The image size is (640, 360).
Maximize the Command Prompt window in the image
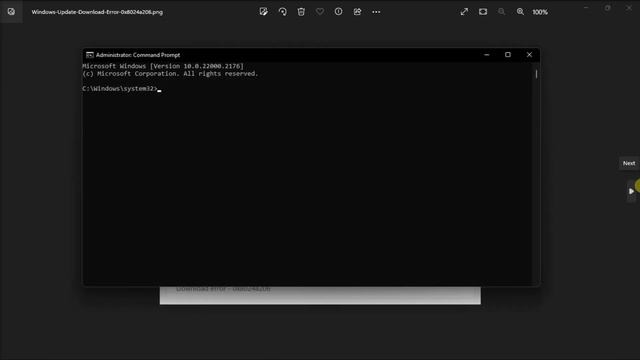click(x=508, y=55)
